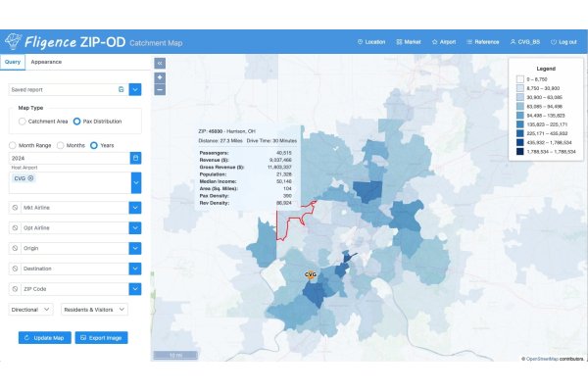Screen dimensions: 588x392
Task: Open the Reference menu
Action: tap(482, 42)
